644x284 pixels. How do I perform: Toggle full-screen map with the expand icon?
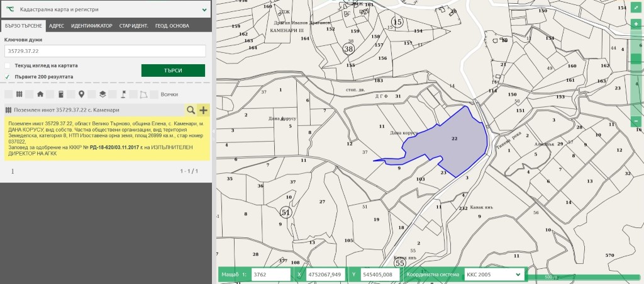click(636, 9)
